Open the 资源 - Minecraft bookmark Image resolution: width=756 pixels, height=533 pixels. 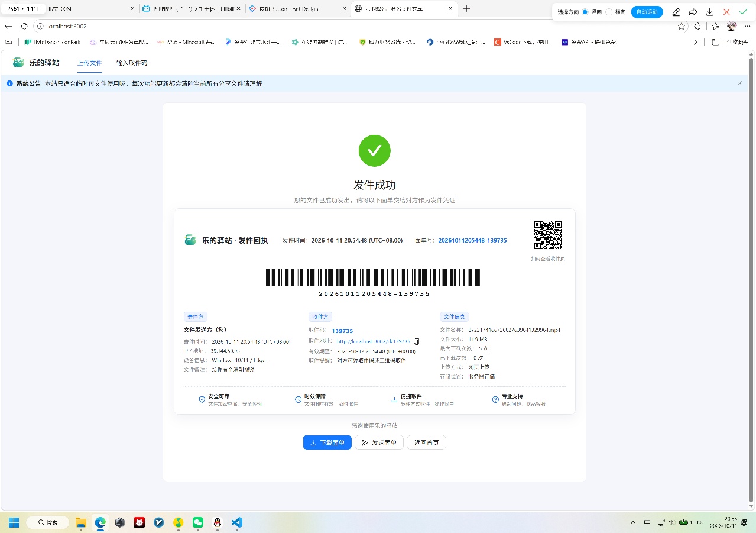[186, 42]
